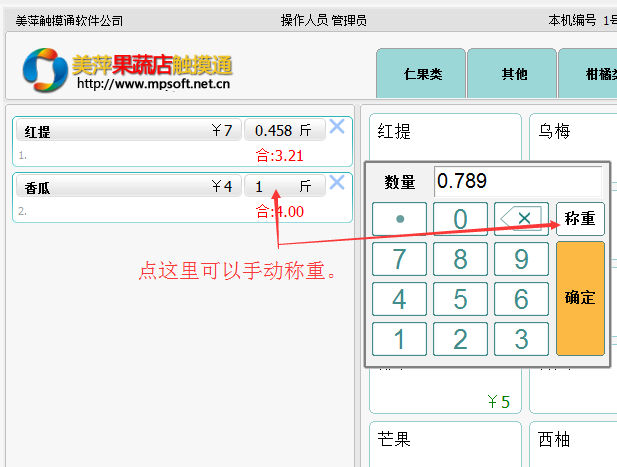Click the 1 斤 weight field of 香瓜
The height and width of the screenshot is (467, 617).
[281, 187]
